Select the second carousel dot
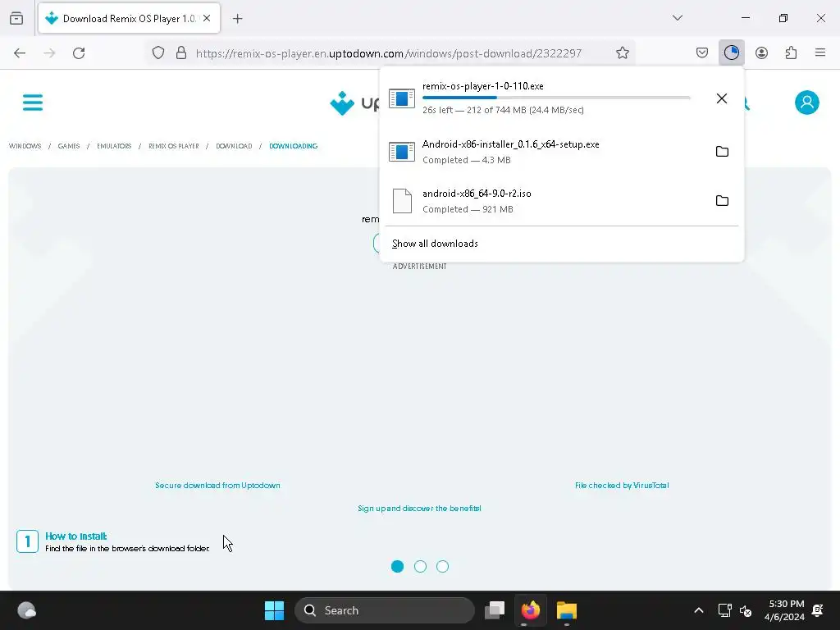This screenshot has width=840, height=630. [x=420, y=566]
